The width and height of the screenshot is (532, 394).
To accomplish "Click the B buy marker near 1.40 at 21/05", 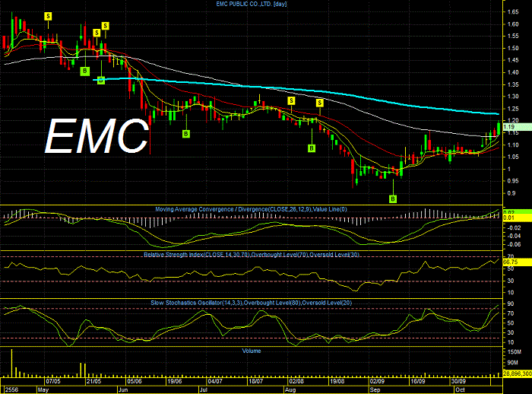I will click(x=85, y=71).
